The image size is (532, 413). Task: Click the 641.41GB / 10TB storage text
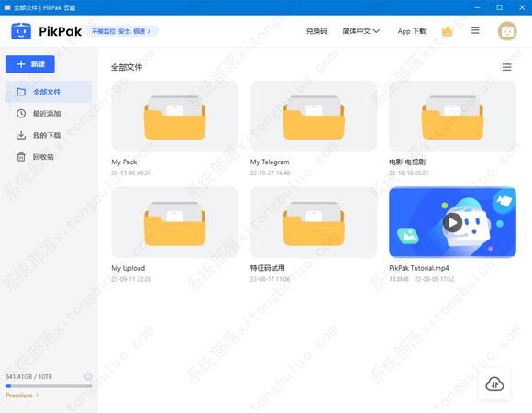[28, 376]
